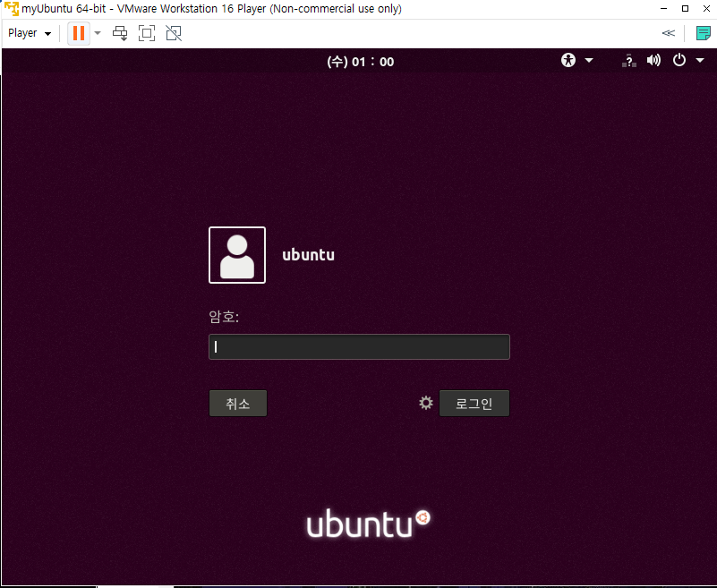Toggle Unity mode icon
The width and height of the screenshot is (717, 588).
[x=174, y=33]
